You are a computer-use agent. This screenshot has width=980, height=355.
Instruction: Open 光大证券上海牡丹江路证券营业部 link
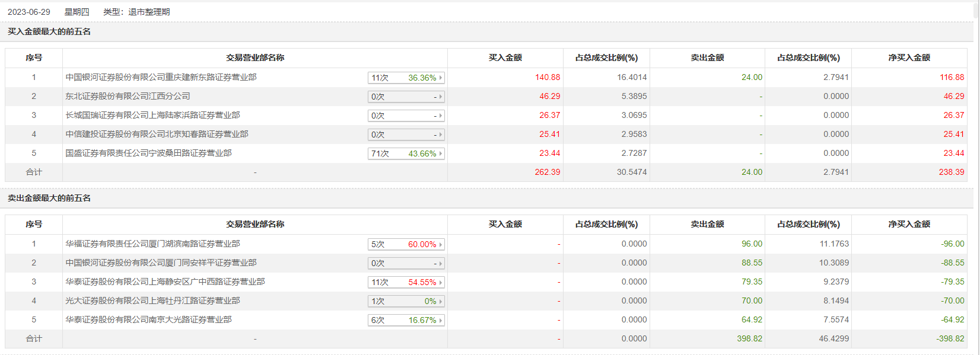coord(152,300)
